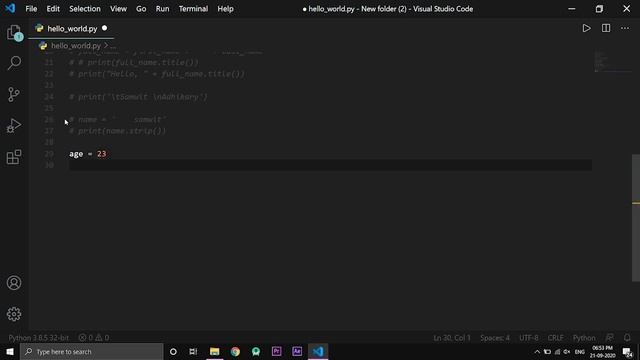Click the Windows taskbar search box
This screenshot has width=640, height=360.
click(91, 351)
